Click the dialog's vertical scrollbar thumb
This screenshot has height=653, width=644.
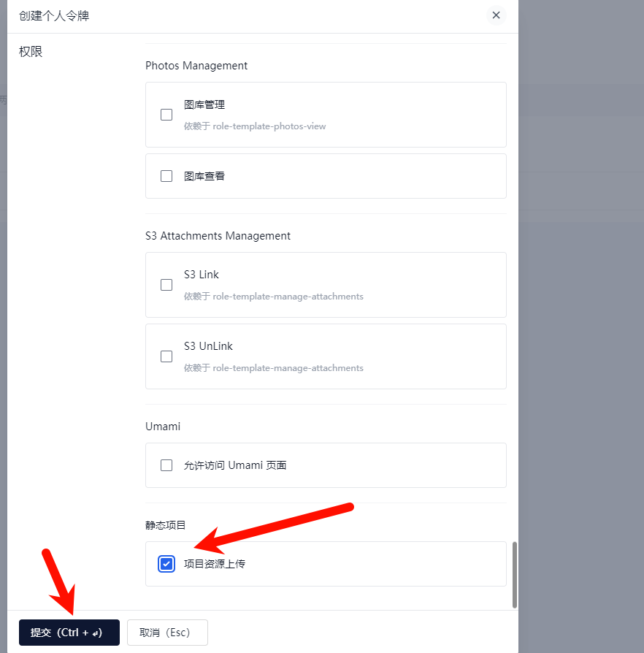coord(515,575)
